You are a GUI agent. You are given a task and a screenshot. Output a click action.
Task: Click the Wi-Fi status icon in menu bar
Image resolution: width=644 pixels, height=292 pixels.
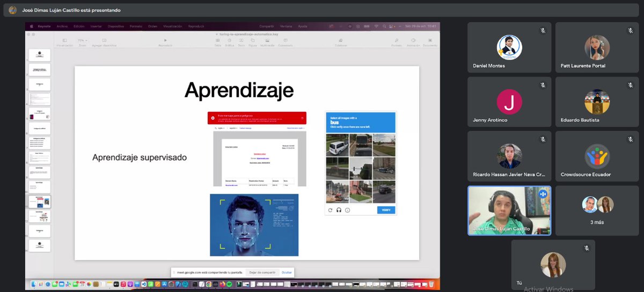[x=376, y=26]
